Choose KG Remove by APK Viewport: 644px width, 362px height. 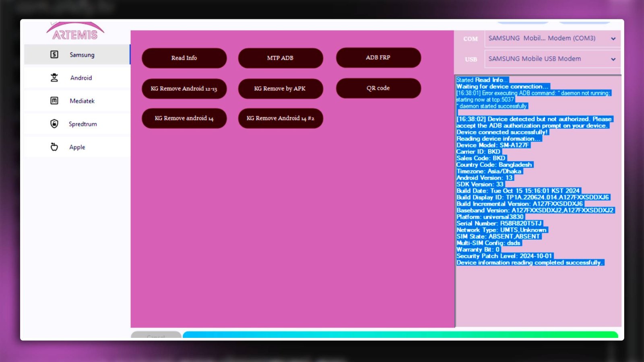pyautogui.click(x=280, y=88)
